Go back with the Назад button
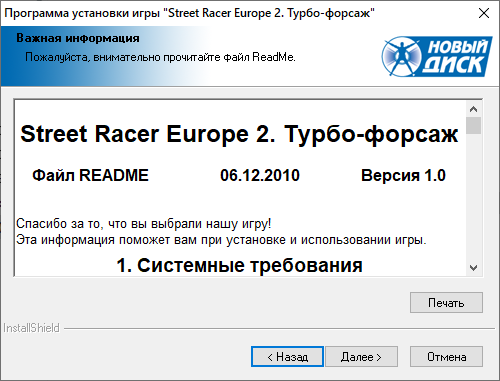 coord(287,357)
